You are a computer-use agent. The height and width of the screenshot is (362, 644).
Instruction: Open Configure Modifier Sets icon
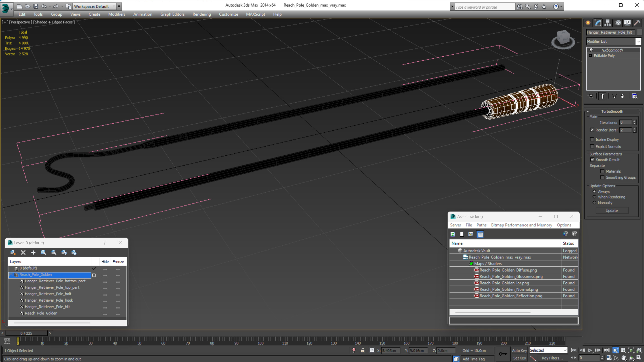click(x=635, y=96)
